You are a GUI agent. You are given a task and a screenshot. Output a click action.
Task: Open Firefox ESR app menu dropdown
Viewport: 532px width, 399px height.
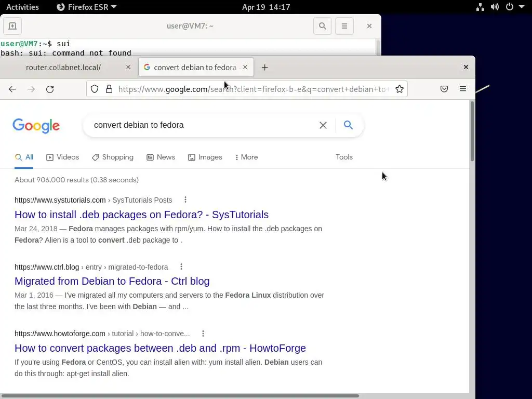87,7
